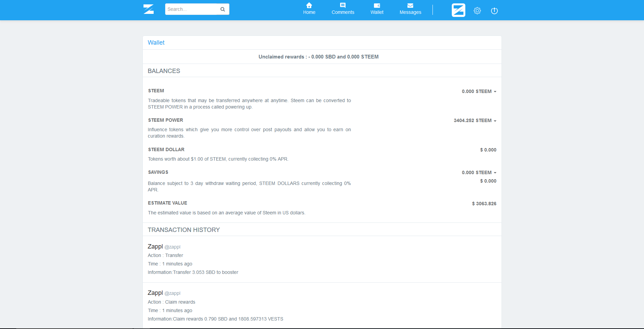Click the 'Action : Claim rewards' line
The image size is (644, 329).
point(172,302)
